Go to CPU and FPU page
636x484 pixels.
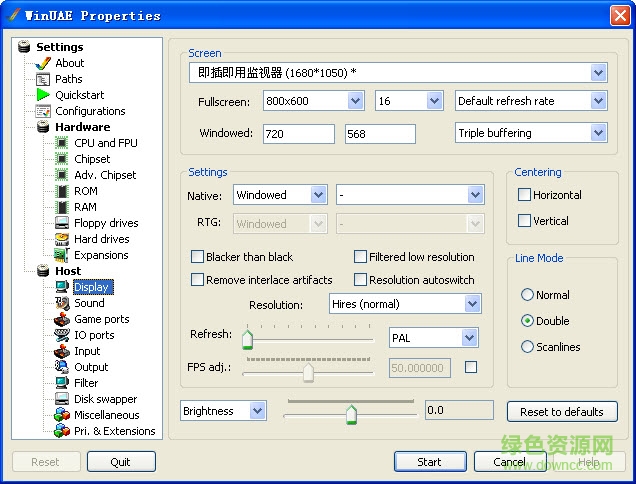[106, 143]
